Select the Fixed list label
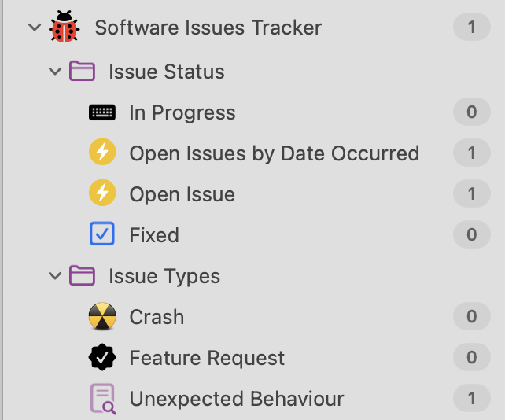The height and width of the screenshot is (420, 505). pos(154,234)
